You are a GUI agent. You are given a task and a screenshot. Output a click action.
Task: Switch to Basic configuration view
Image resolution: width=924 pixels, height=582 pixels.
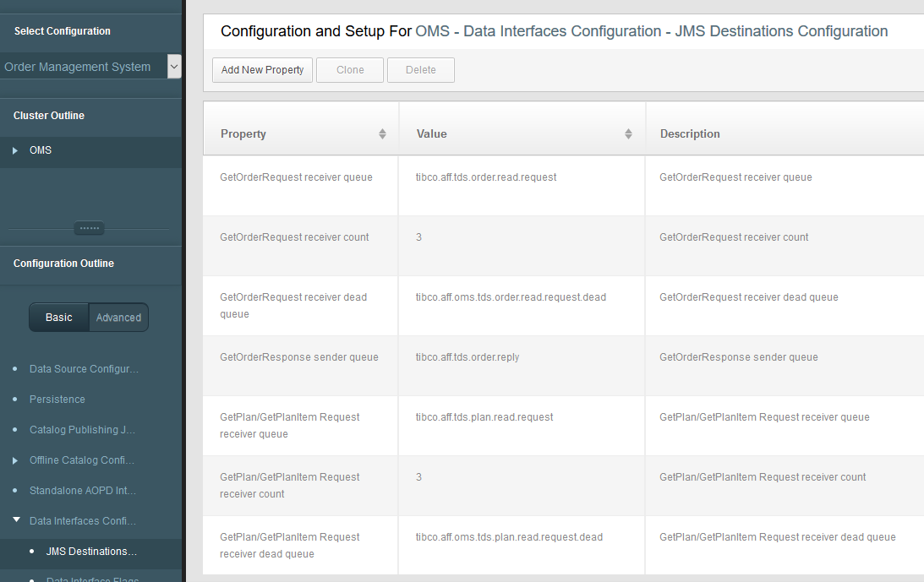click(x=59, y=318)
